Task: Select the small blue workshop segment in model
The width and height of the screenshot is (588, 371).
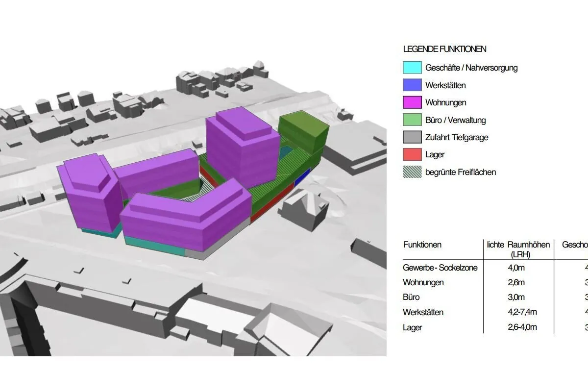Action: [x=302, y=176]
